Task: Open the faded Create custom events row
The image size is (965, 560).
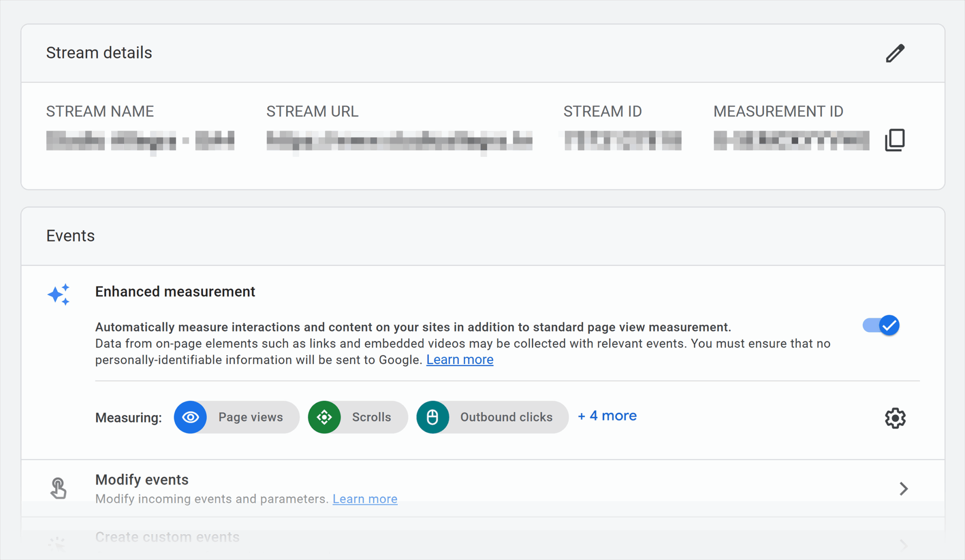Action: click(483, 539)
